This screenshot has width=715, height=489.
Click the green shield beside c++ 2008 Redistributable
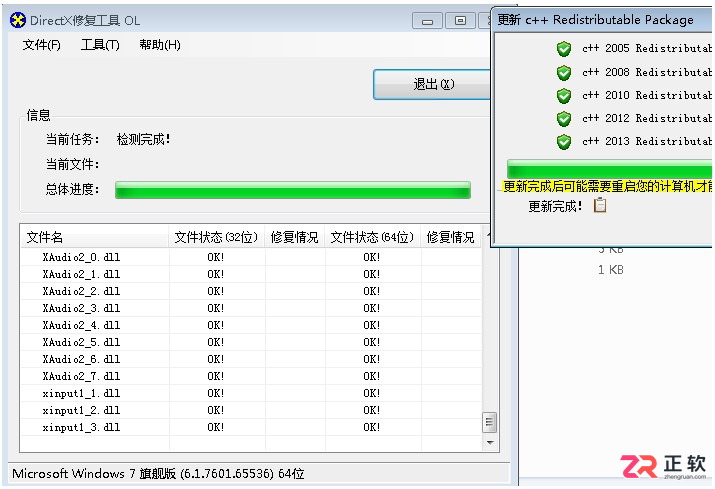tap(564, 72)
